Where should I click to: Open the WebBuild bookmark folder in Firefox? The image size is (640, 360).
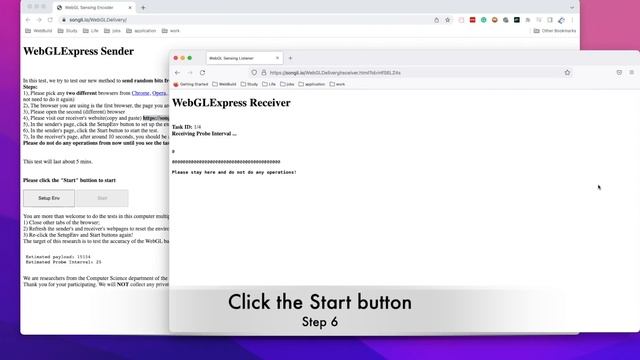point(224,84)
